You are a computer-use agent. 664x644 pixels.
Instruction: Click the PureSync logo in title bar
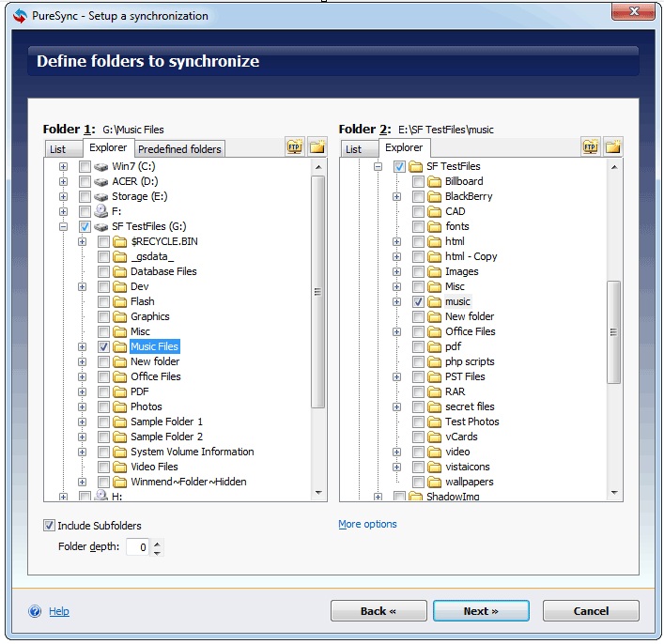19,14
